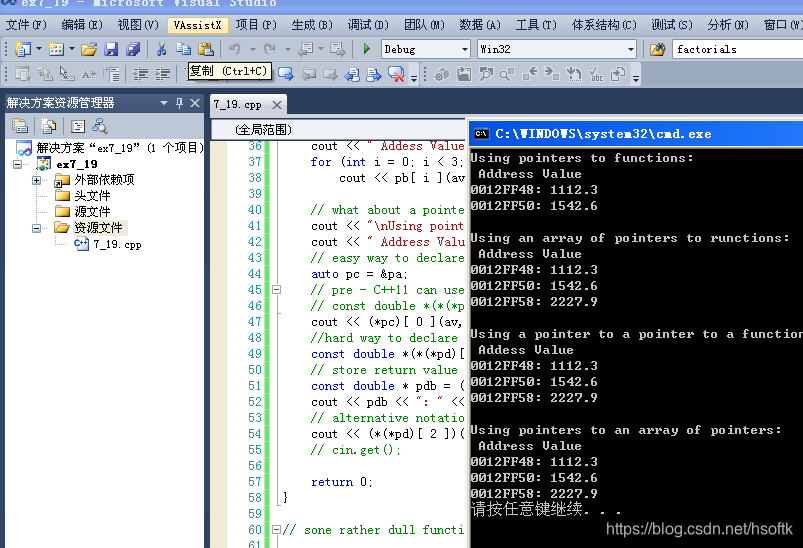
Task: Toggle bookmark with the blue bookmark icon
Action: tap(285, 74)
